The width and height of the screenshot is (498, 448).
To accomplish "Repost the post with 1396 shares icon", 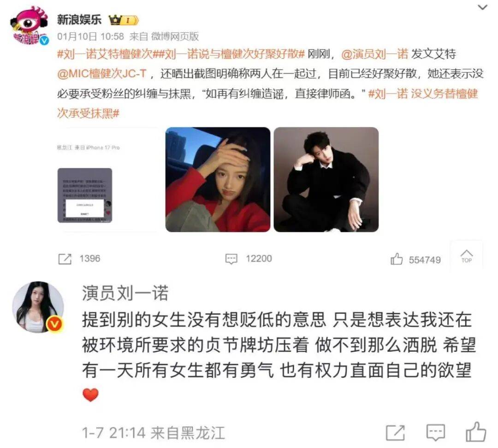I will (65, 259).
